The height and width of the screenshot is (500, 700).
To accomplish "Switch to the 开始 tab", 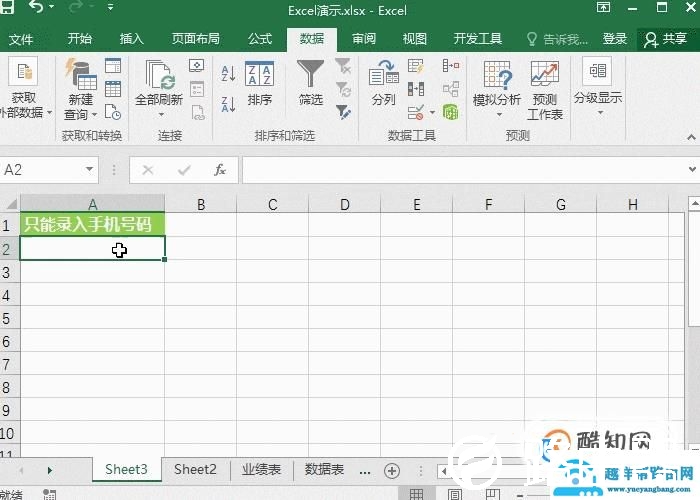I will coord(79,39).
